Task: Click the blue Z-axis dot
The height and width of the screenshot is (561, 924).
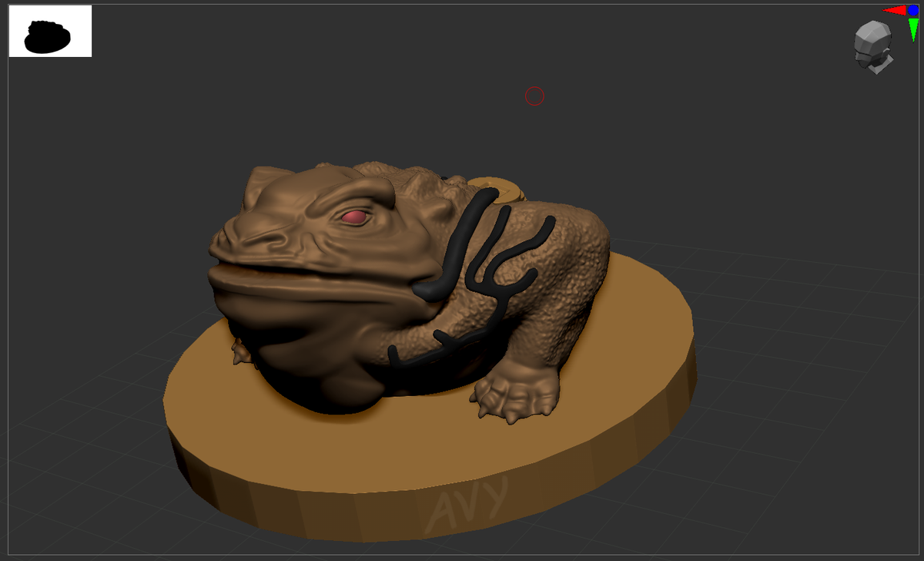Action: pyautogui.click(x=913, y=10)
